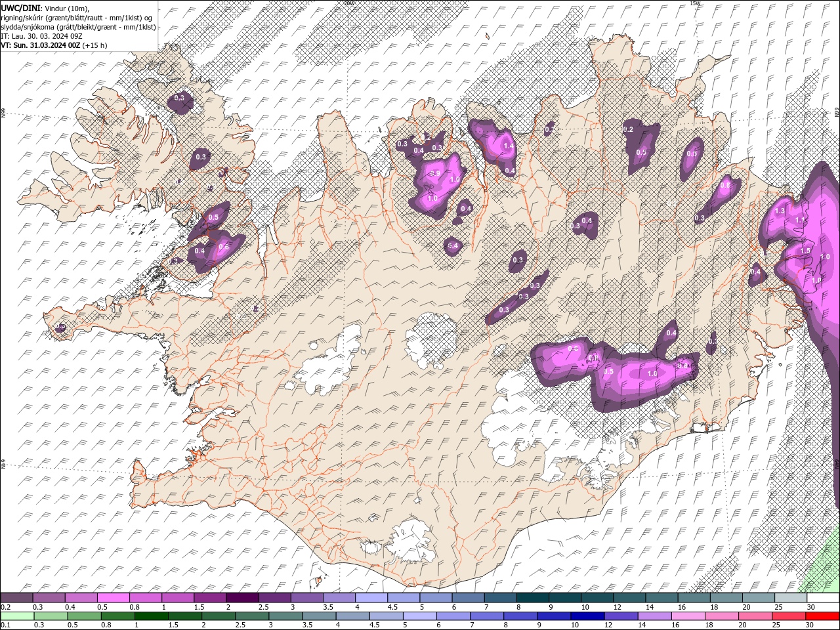Viewport: 840px width, 630px height.
Task: Click the "20W" longitude label at top
Action: [348, 3]
